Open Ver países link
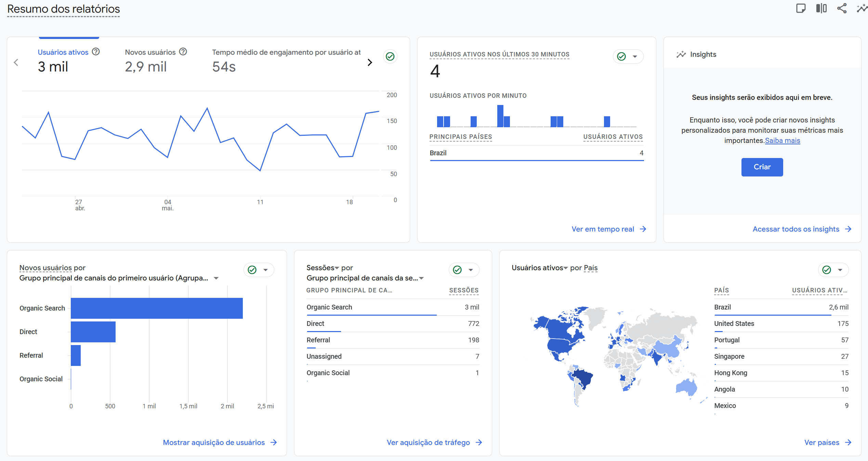 828,443
